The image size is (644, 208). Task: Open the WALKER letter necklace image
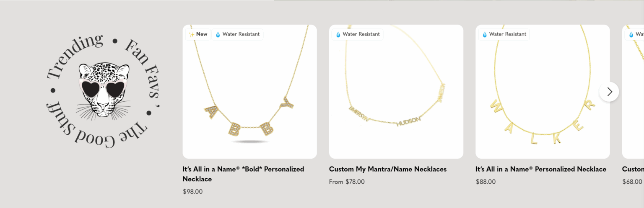pyautogui.click(x=543, y=96)
